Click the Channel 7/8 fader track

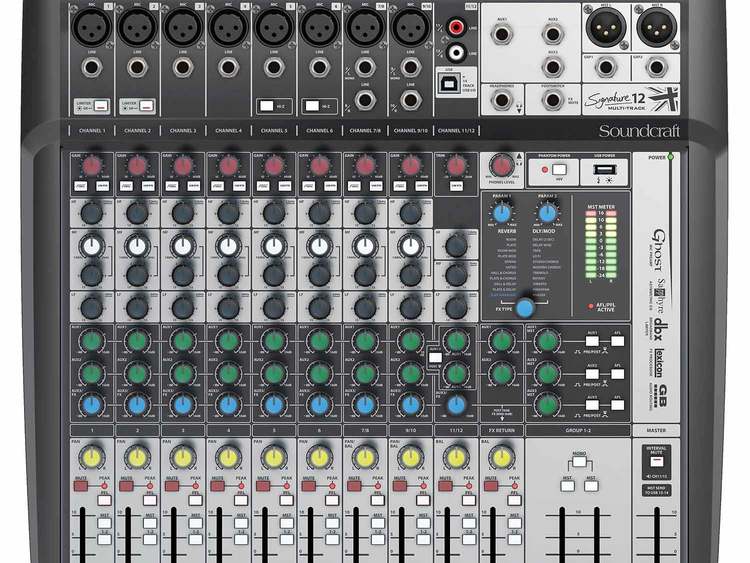point(356,535)
